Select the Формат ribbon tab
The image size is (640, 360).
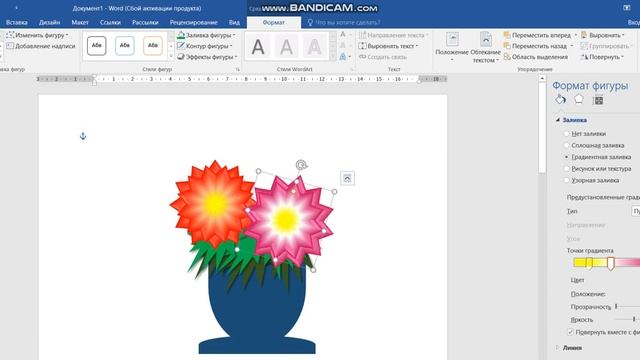[x=274, y=22]
